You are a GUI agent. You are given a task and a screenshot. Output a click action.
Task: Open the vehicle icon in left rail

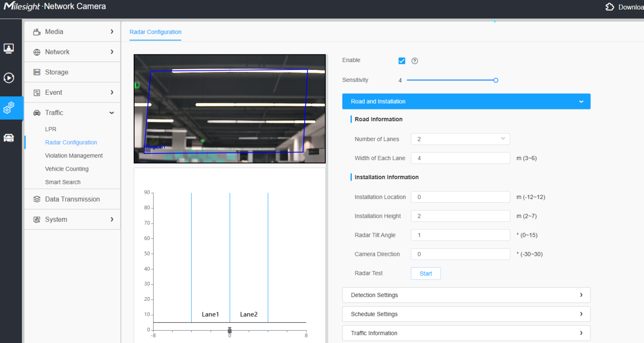[9, 138]
